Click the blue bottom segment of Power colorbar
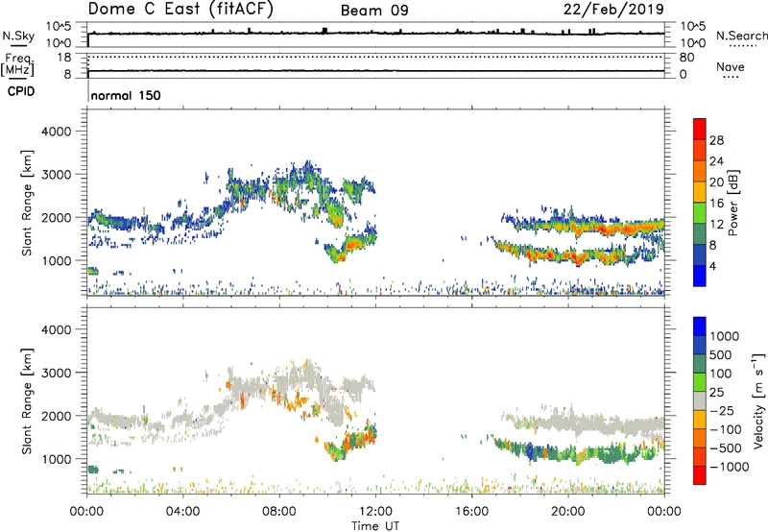 pyautogui.click(x=700, y=276)
